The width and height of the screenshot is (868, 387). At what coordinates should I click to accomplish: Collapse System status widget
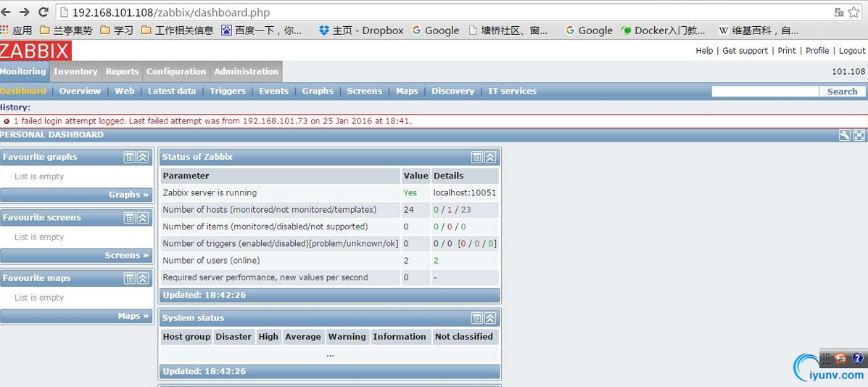tap(490, 318)
